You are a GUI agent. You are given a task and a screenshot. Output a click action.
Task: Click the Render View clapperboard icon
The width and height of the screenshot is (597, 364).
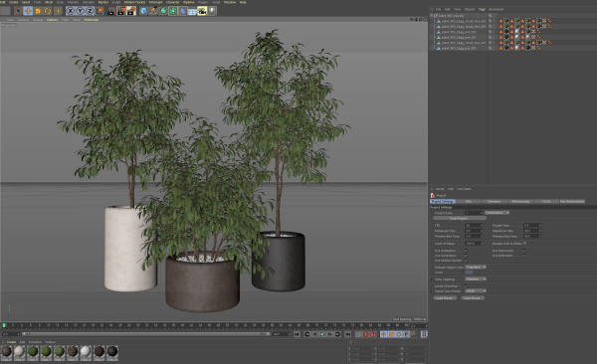coord(111,11)
